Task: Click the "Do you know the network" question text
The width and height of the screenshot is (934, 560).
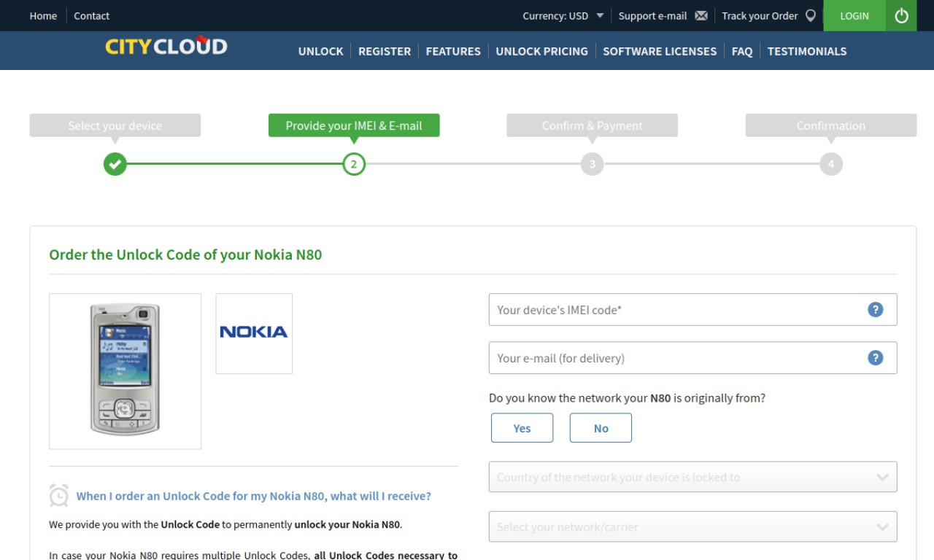Action: click(x=627, y=398)
